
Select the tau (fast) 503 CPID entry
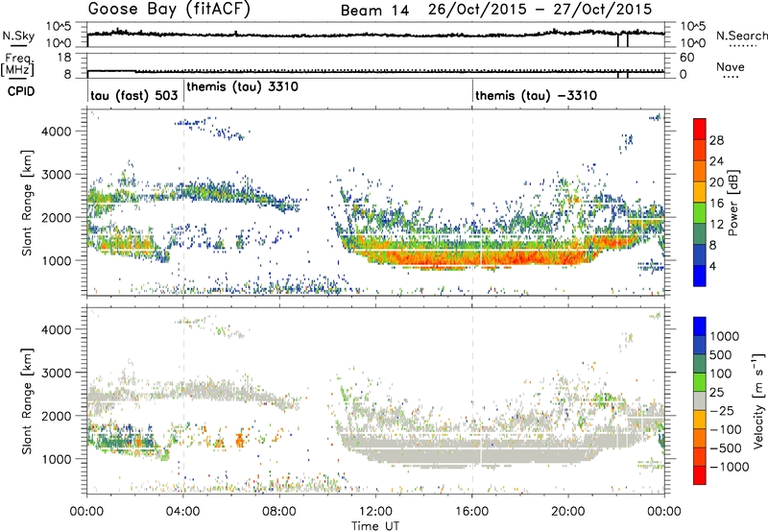pyautogui.click(x=133, y=95)
